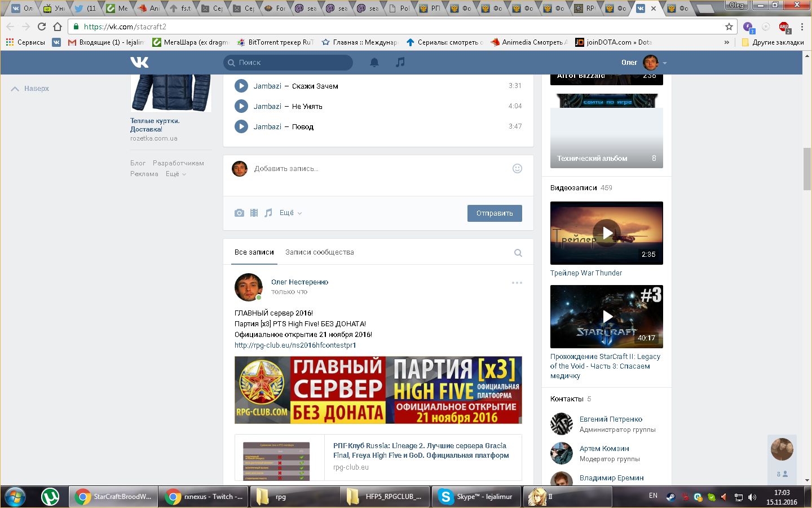Open the VK bookmark icon in bookmarks bar
Image resolution: width=812 pixels, height=508 pixels.
56,42
